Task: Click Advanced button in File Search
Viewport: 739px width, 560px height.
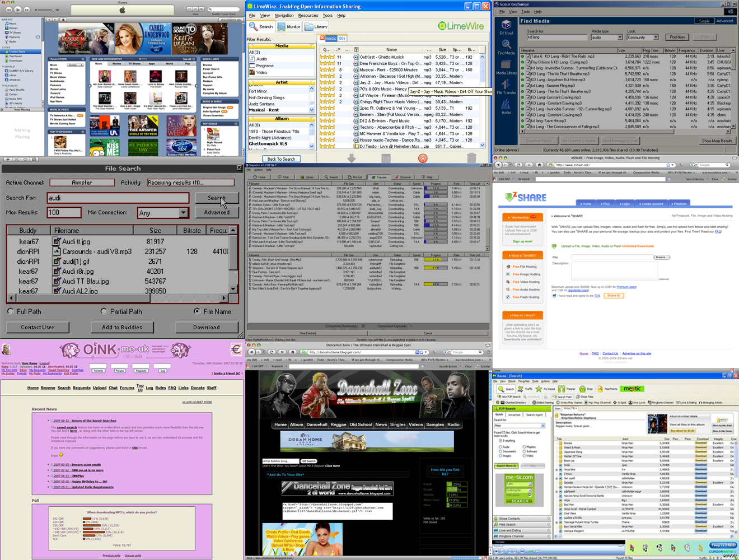Action: point(217,212)
